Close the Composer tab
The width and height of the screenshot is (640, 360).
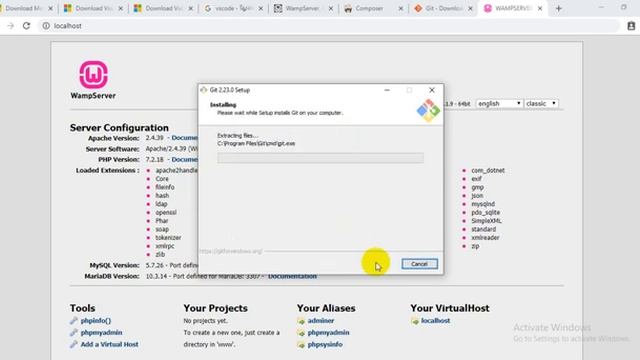[401, 8]
